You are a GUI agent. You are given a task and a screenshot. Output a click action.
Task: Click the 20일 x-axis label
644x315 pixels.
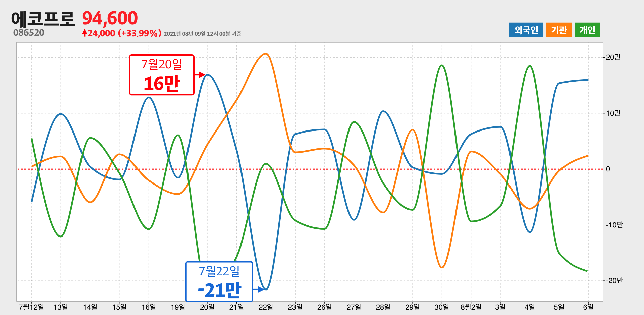pyautogui.click(x=207, y=307)
